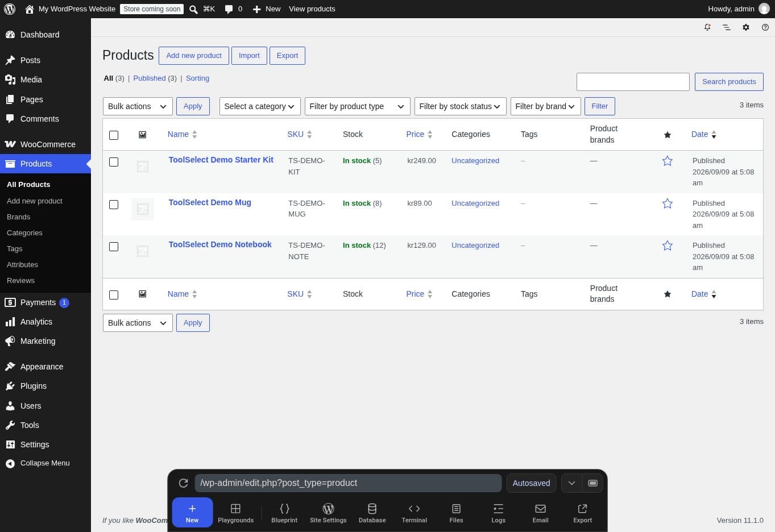Open the help question mark icon
Screen dimensions: 775x532
(765, 27)
